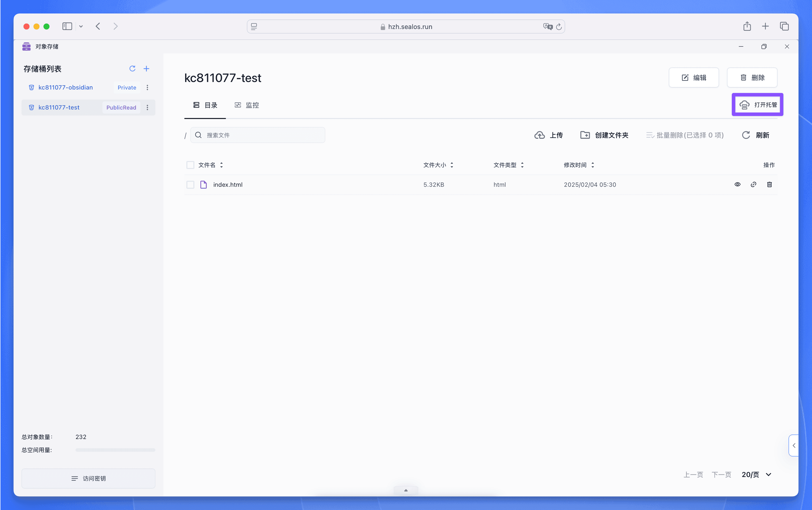This screenshot has width=812, height=510.
Task: Click the 总空间用量 usage progress bar
Action: click(115, 450)
